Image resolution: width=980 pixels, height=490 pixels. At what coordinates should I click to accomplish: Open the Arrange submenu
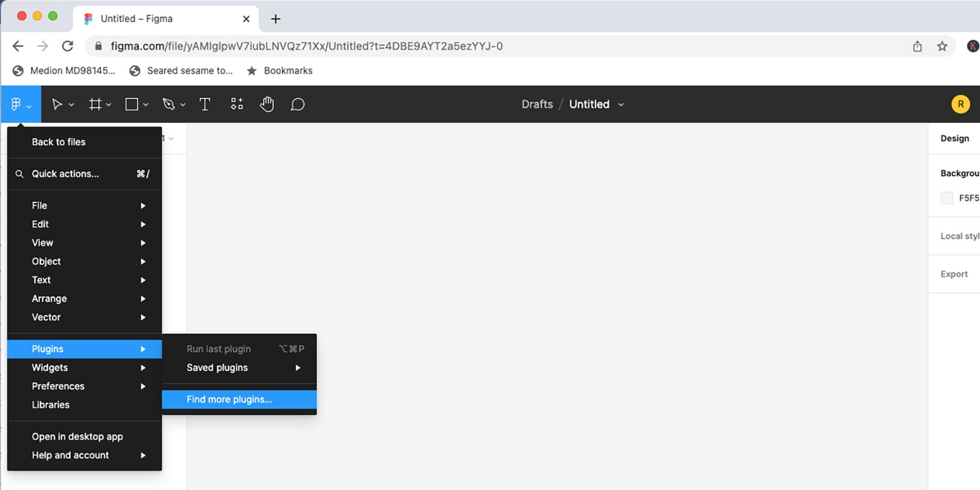(x=85, y=299)
